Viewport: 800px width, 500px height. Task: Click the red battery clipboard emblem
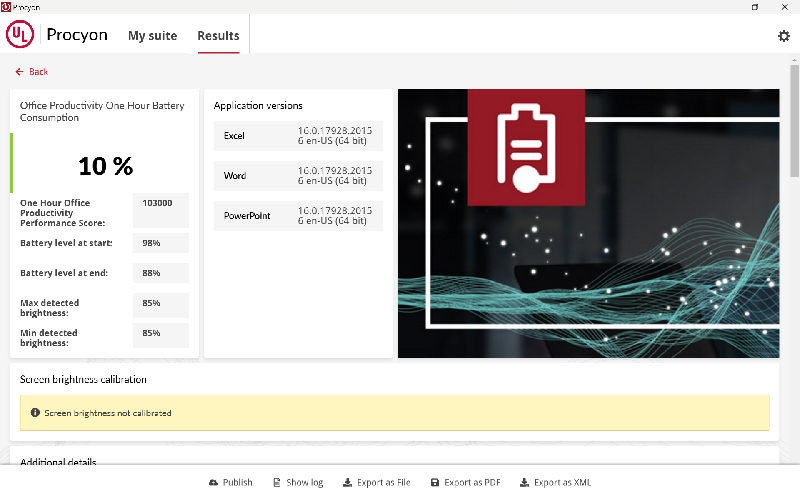[526, 147]
